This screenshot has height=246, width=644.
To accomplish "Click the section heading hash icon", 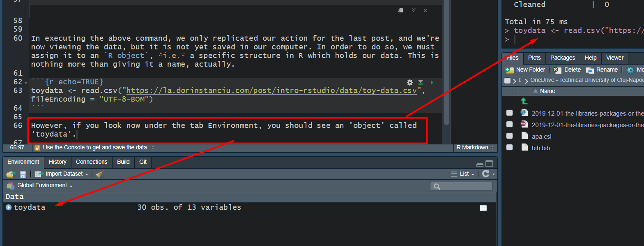I will click(37, 148).
